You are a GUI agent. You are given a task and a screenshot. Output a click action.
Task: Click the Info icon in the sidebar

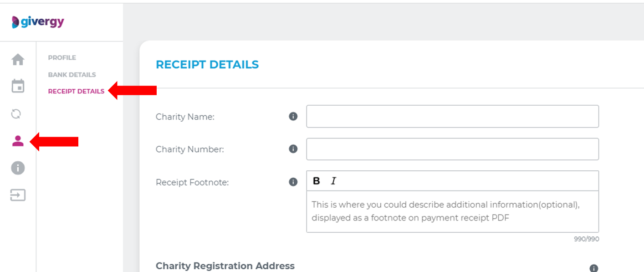17,168
